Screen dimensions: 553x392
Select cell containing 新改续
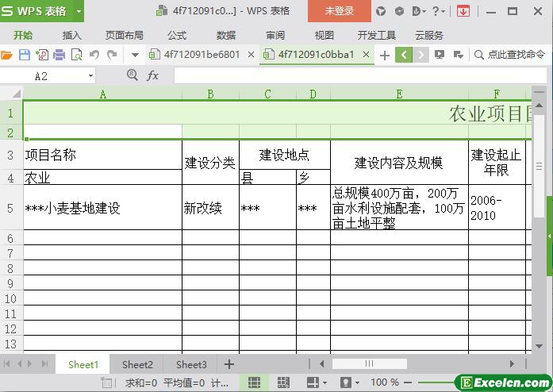click(x=210, y=208)
